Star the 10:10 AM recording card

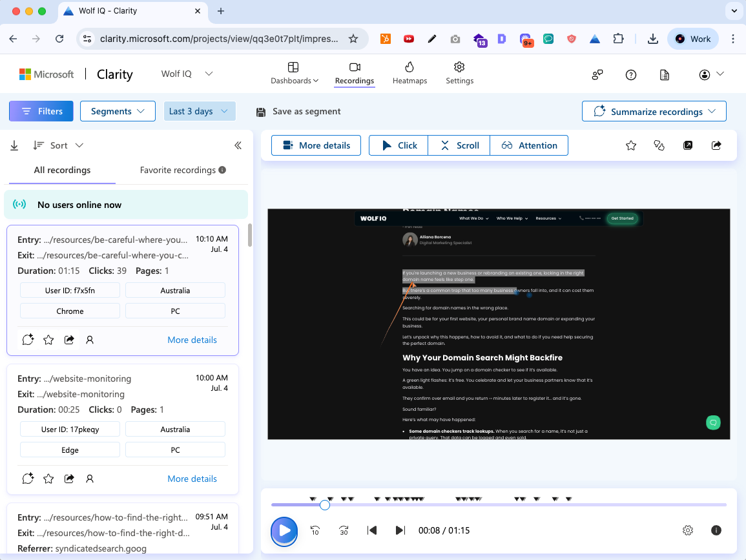pos(48,340)
